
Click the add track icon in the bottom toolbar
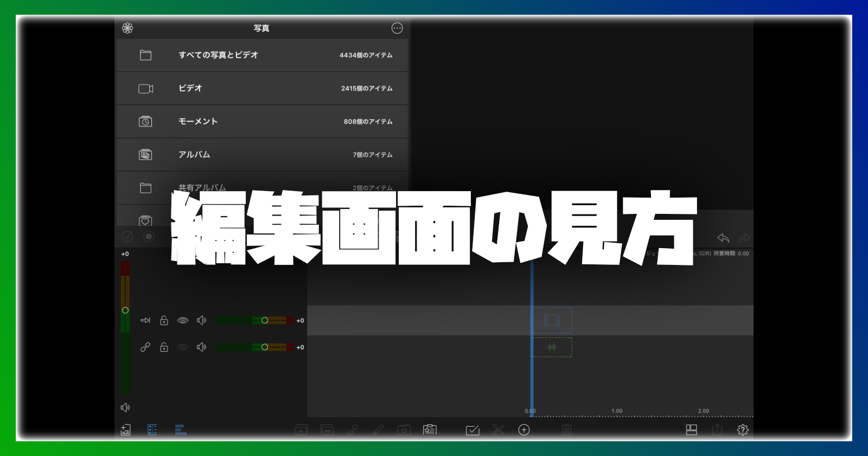click(125, 430)
